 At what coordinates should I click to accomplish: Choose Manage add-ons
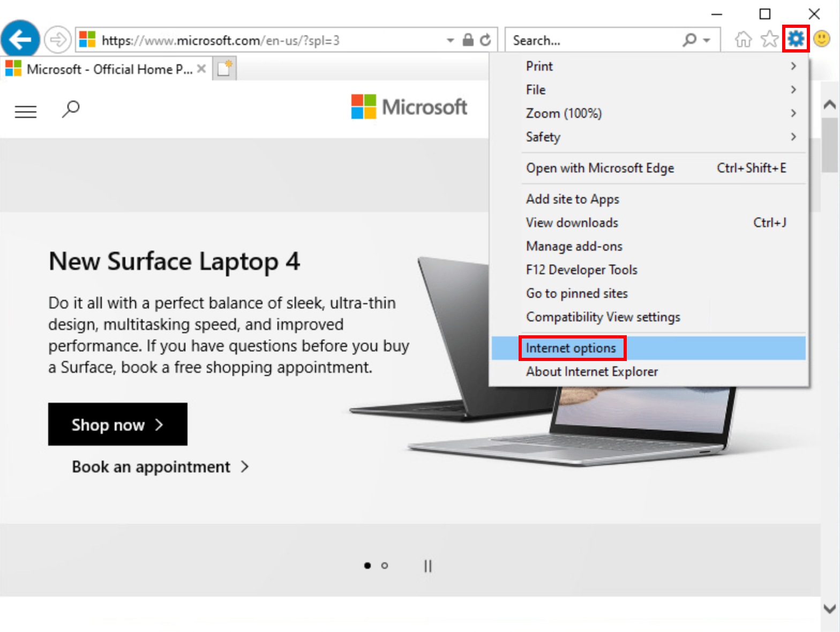tap(648, 246)
